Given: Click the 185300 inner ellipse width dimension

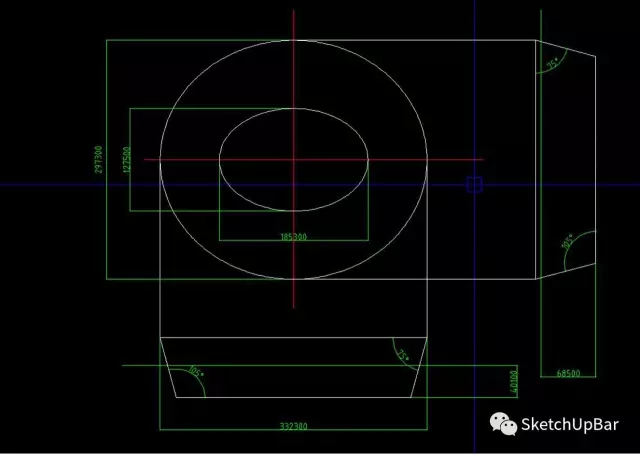Looking at the screenshot, I should pyautogui.click(x=293, y=237).
